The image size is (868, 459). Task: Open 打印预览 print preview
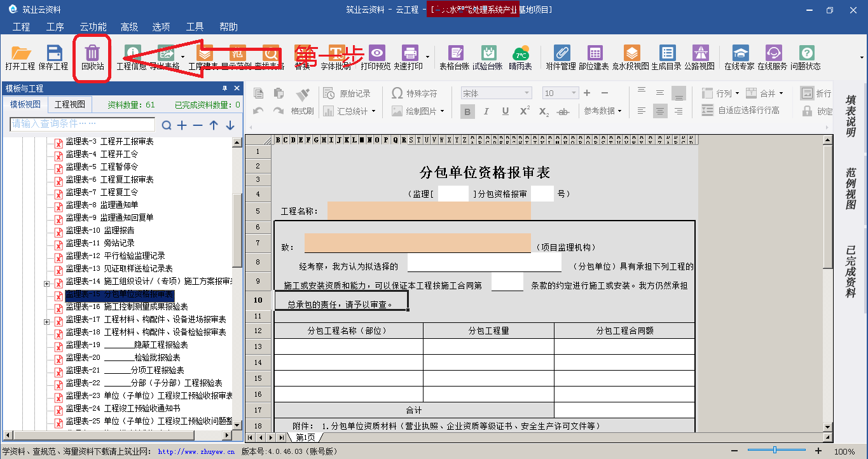[376, 57]
